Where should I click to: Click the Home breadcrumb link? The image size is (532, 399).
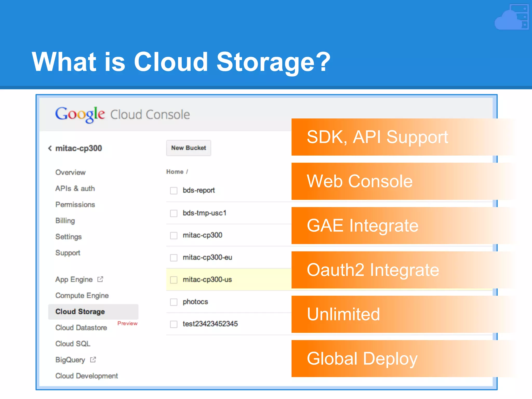[x=175, y=172]
